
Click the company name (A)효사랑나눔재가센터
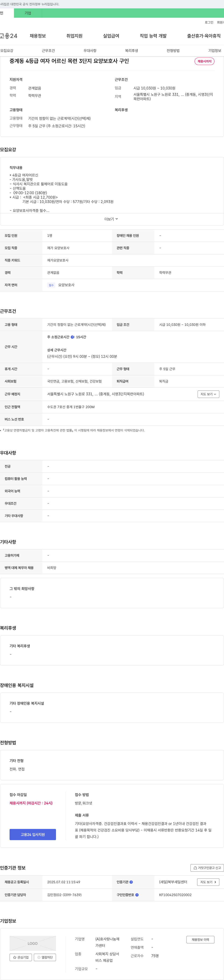(x=107, y=942)
